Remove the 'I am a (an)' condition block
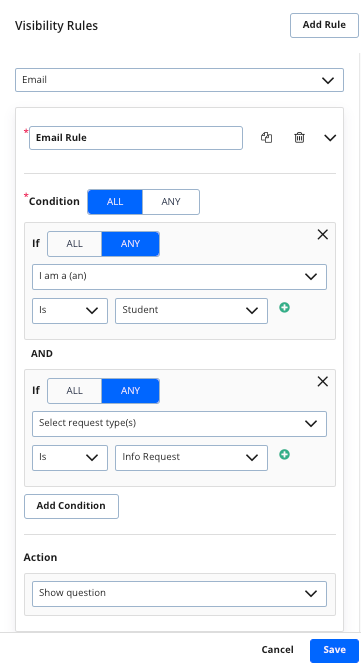Screen dimensions: 361x667 click(323, 234)
